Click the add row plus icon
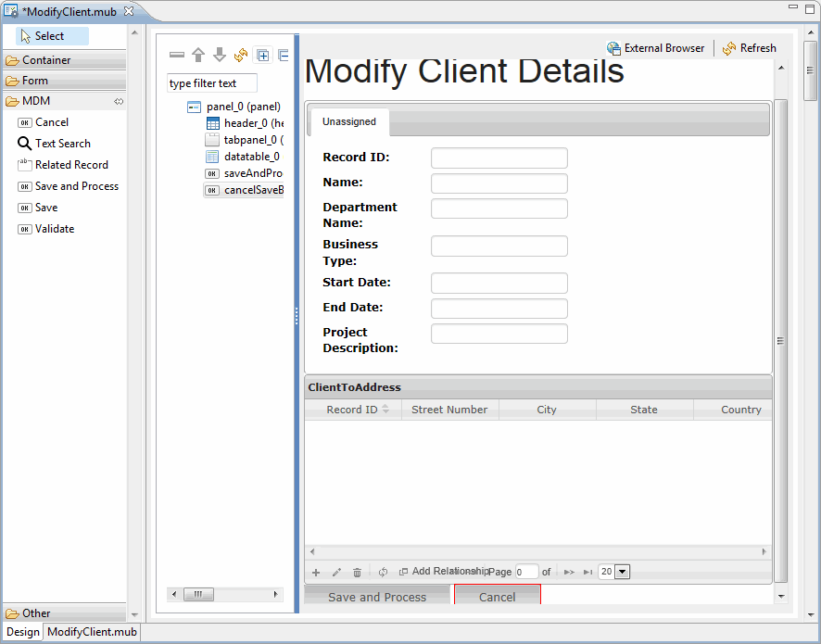The width and height of the screenshot is (821, 644). (316, 573)
